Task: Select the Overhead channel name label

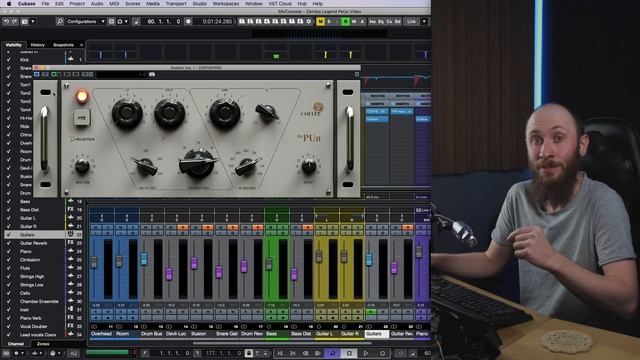Action: click(101, 334)
